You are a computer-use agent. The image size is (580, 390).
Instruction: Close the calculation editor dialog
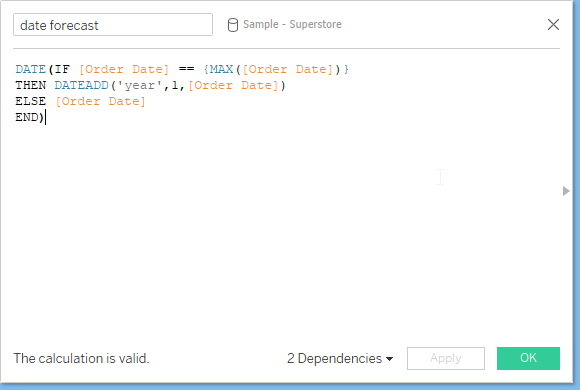pos(553,24)
